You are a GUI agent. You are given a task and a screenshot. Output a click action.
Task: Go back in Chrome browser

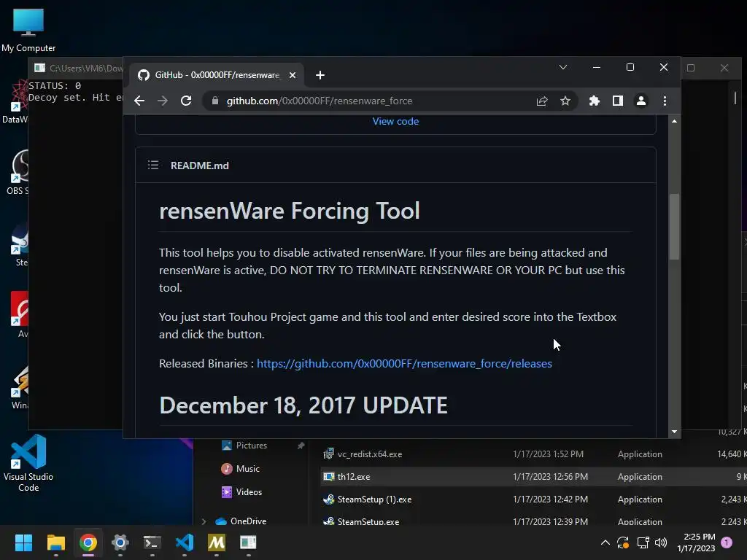coord(139,101)
